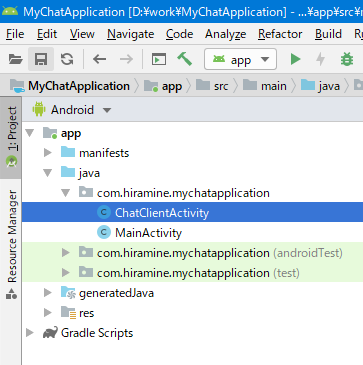Click the (test) package folder icon
Image resolution: width=363 pixels, height=365 pixels.
click(86, 272)
